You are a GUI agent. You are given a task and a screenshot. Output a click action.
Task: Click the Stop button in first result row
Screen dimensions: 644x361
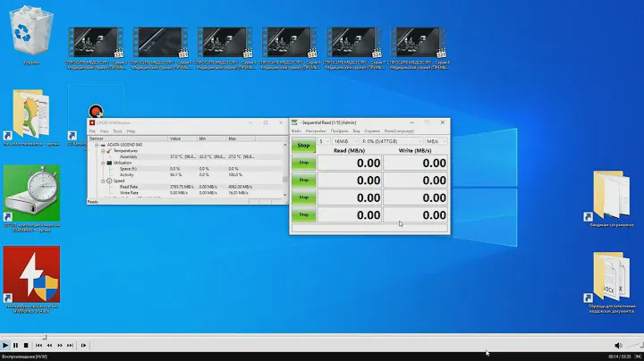tap(302, 163)
